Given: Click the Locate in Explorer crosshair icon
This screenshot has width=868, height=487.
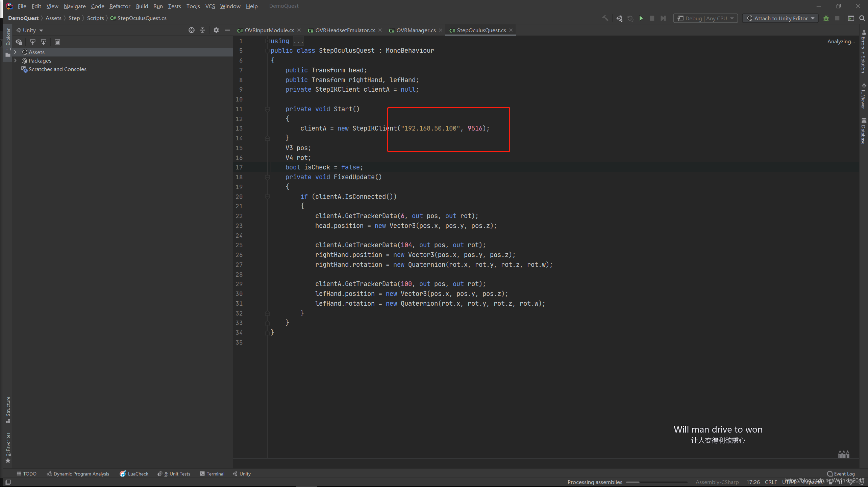Looking at the screenshot, I should click(192, 30).
